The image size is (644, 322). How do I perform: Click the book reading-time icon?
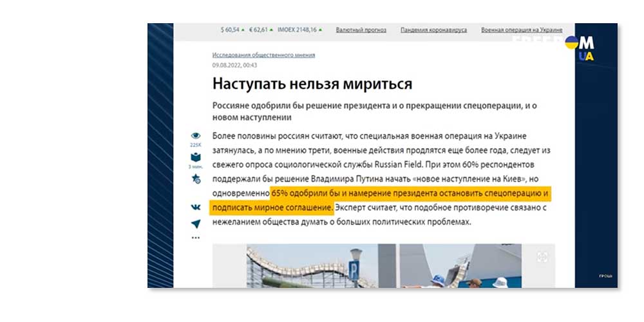(x=196, y=156)
